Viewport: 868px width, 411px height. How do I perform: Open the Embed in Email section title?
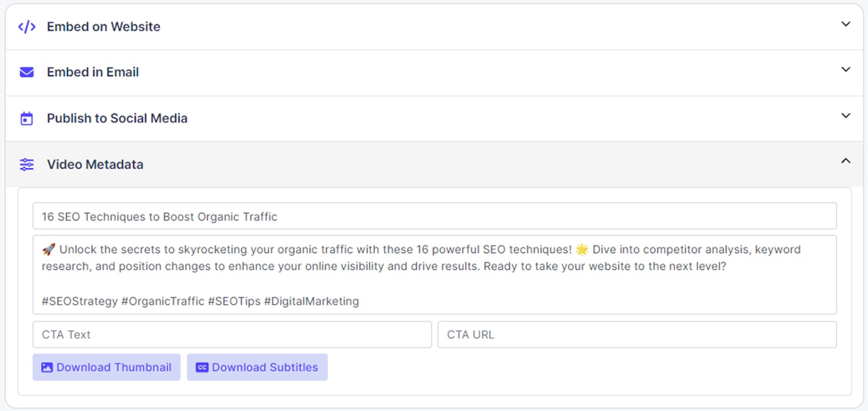click(93, 72)
